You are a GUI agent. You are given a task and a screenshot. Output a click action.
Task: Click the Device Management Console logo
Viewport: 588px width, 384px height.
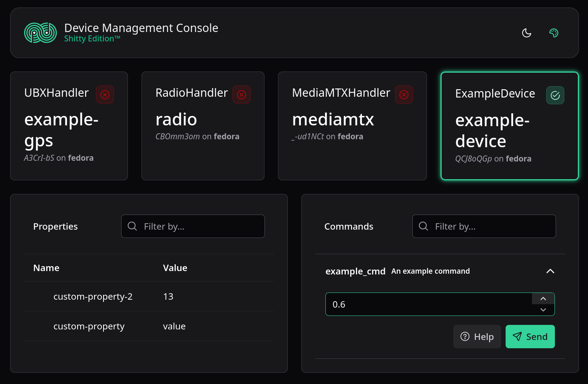(x=40, y=33)
